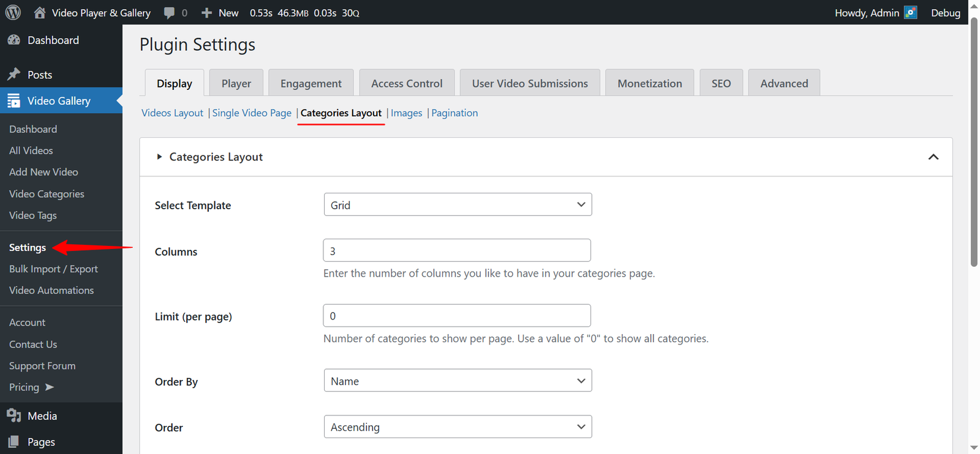
Task: Click the Video Gallery menu icon
Action: (x=13, y=101)
